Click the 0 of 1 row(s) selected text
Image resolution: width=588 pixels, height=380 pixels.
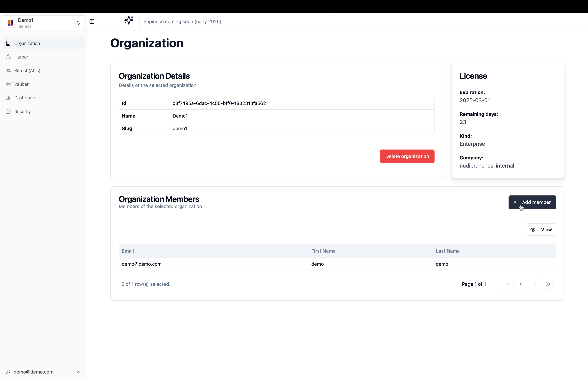tap(146, 284)
